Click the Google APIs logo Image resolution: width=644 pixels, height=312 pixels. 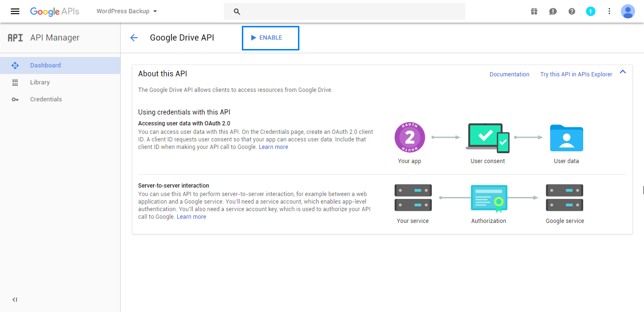(55, 11)
